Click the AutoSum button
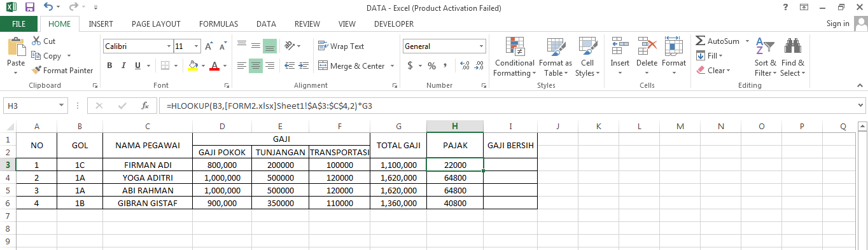 click(x=718, y=41)
